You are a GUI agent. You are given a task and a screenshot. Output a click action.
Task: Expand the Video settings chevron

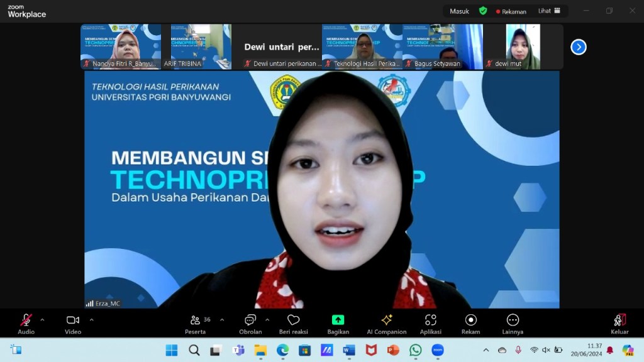pyautogui.click(x=91, y=319)
